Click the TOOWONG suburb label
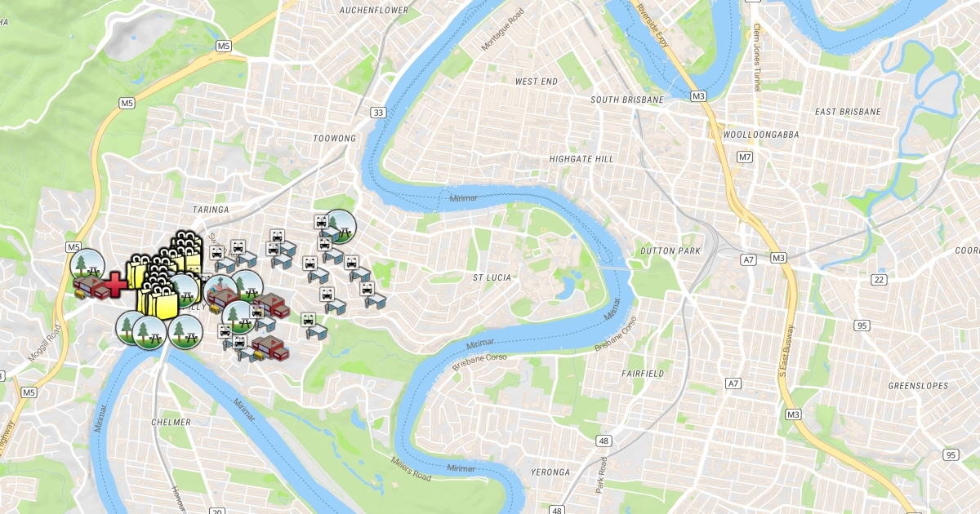 [335, 139]
